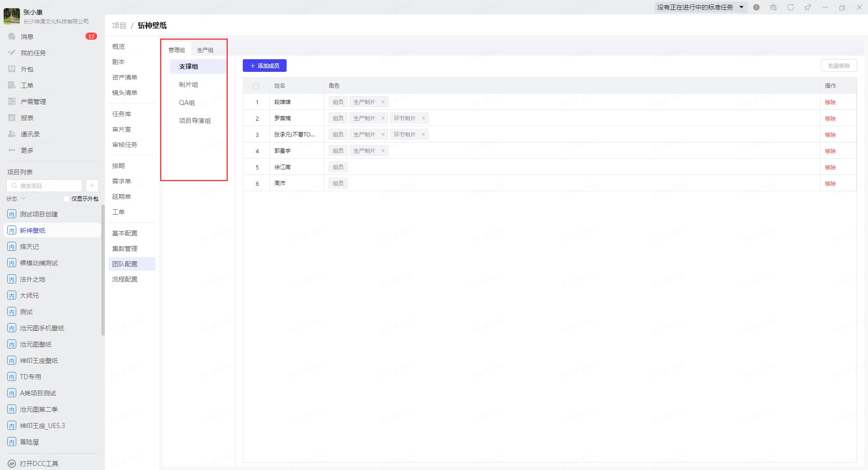Click the plus icon beside project search
The height and width of the screenshot is (470, 868).
[92, 186]
